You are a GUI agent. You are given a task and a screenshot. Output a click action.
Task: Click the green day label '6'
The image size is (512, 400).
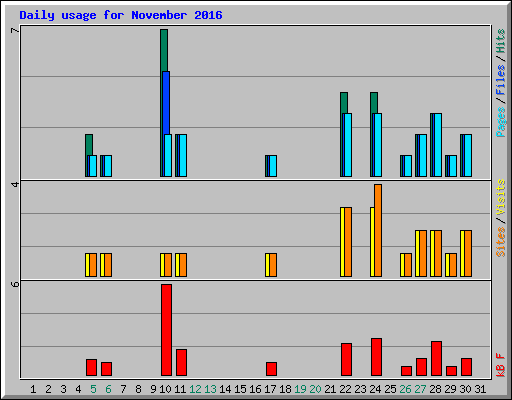(108, 389)
